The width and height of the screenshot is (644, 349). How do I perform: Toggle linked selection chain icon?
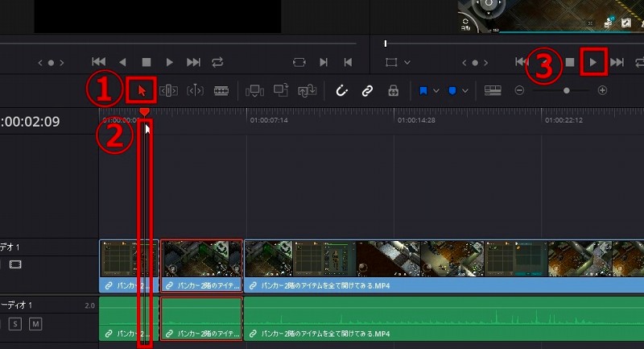pos(367,91)
